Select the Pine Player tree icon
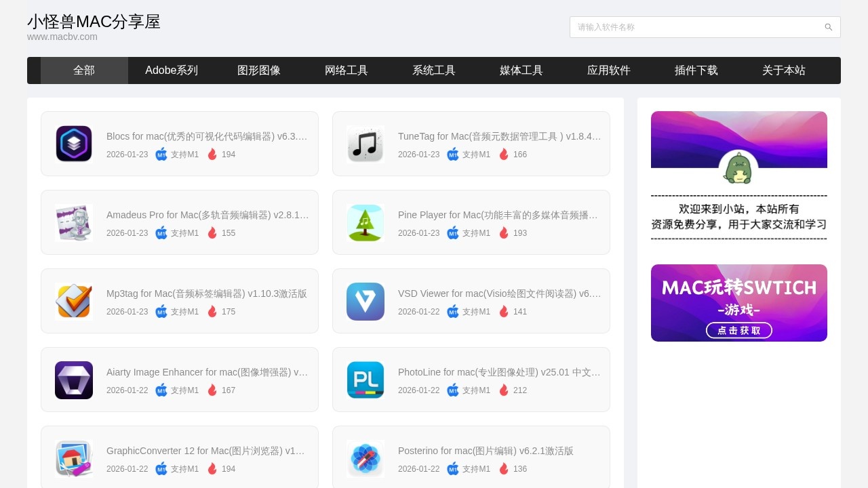 coord(365,222)
